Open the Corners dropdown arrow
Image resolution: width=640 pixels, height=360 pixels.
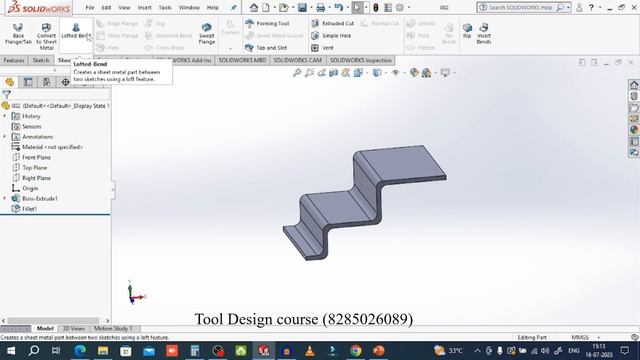pos(230,49)
